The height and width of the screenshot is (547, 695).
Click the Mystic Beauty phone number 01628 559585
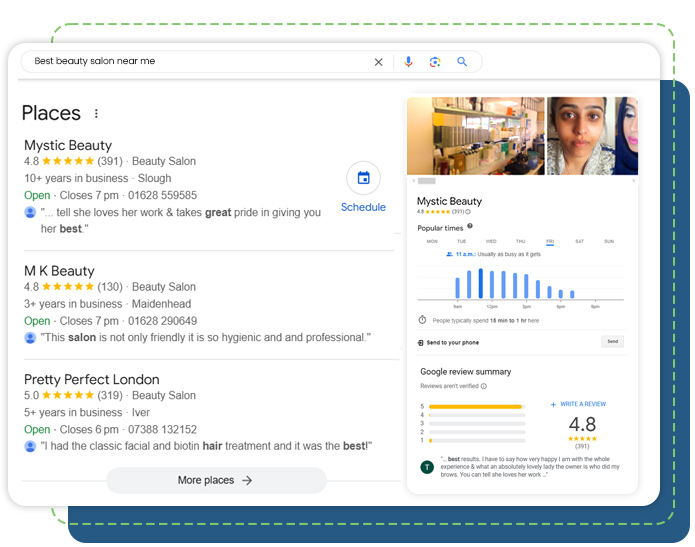pos(162,195)
